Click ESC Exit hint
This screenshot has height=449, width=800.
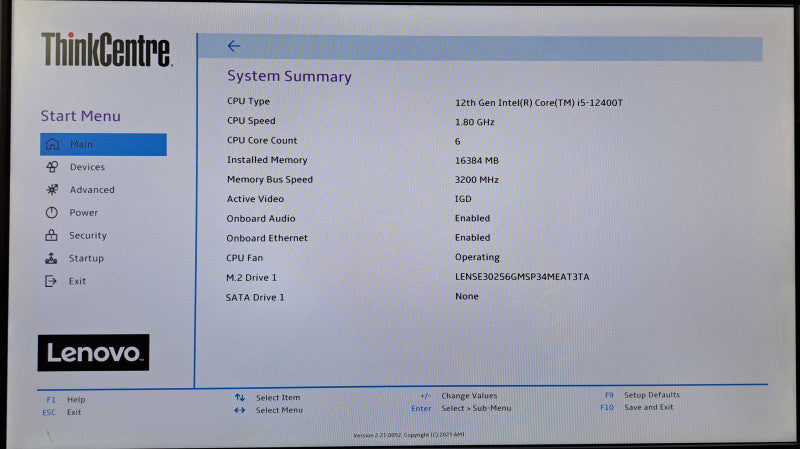(62, 412)
